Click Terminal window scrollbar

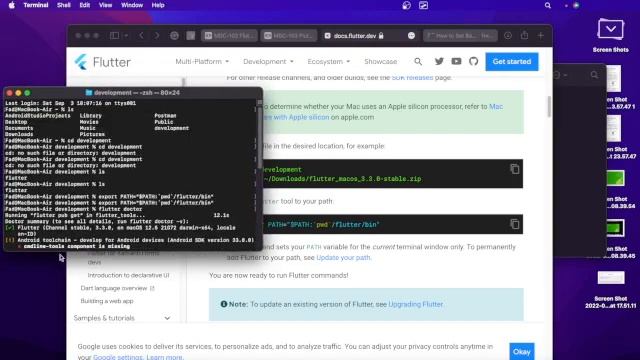[259, 137]
